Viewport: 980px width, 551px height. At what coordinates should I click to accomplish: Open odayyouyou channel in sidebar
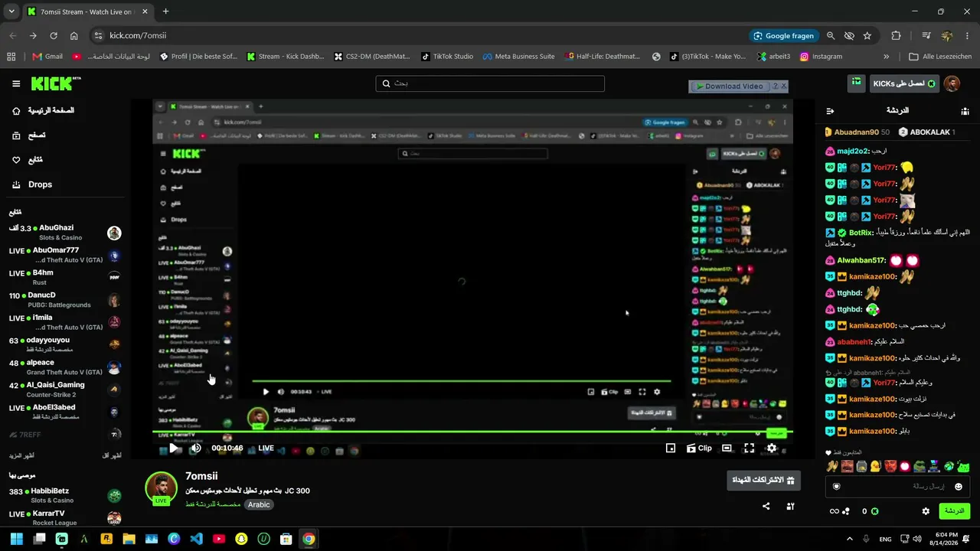(x=65, y=344)
